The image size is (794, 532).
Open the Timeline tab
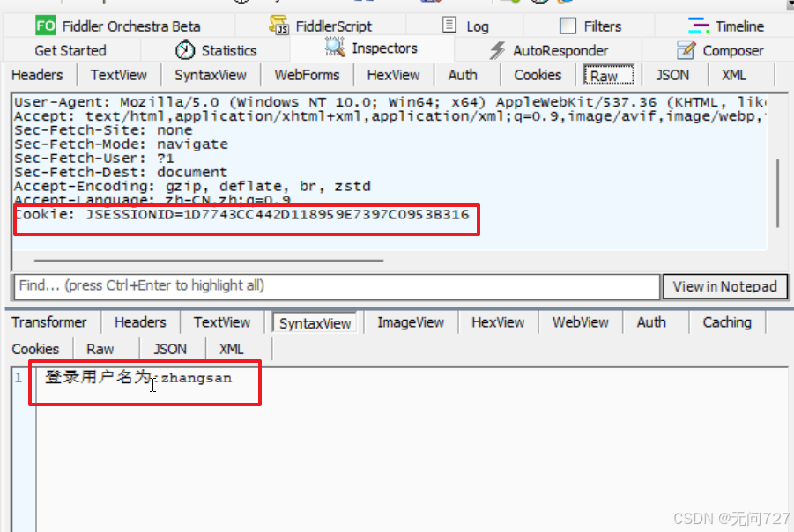click(x=725, y=26)
